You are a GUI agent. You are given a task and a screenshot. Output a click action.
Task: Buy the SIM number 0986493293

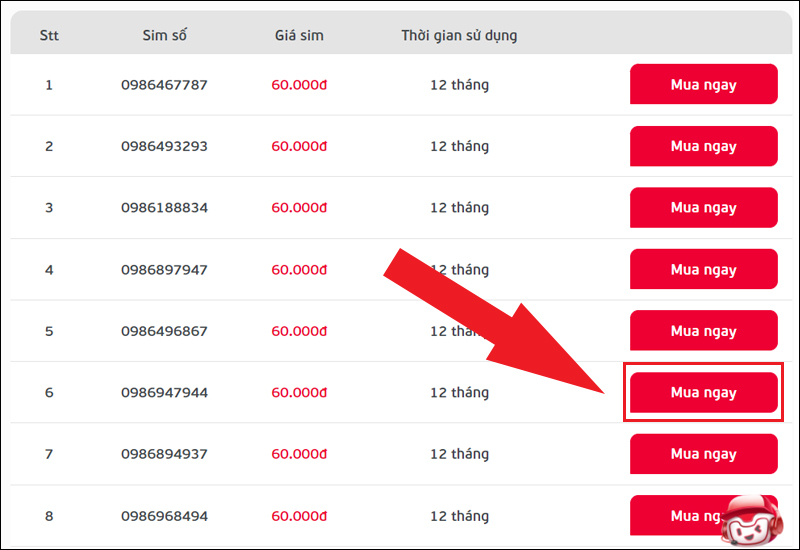pyautogui.click(x=703, y=147)
